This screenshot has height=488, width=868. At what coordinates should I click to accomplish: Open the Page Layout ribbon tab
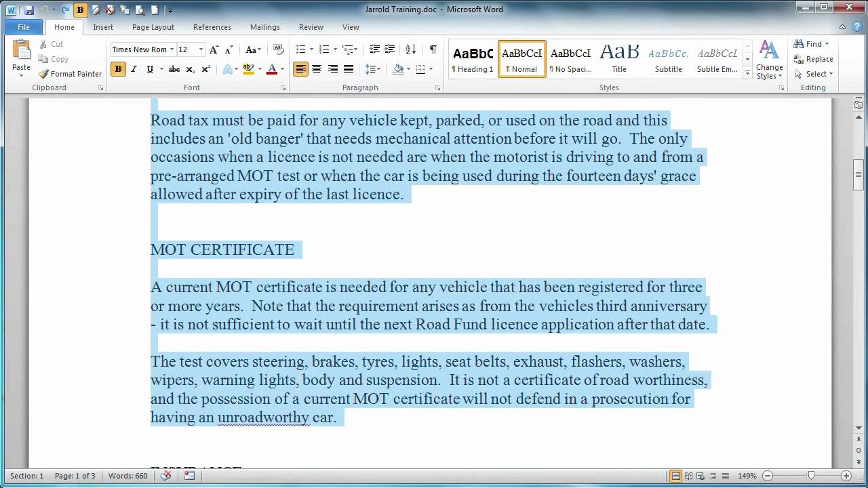pyautogui.click(x=153, y=27)
